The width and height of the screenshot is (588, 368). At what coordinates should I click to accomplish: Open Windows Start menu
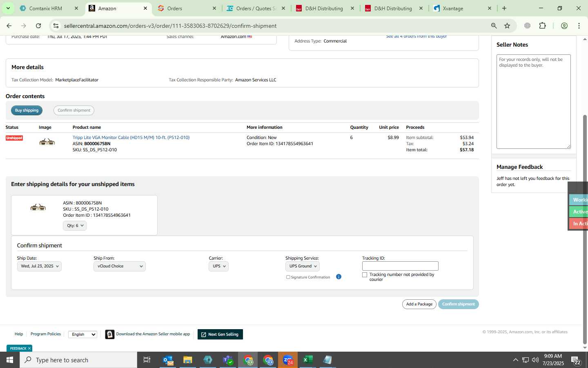point(10,360)
